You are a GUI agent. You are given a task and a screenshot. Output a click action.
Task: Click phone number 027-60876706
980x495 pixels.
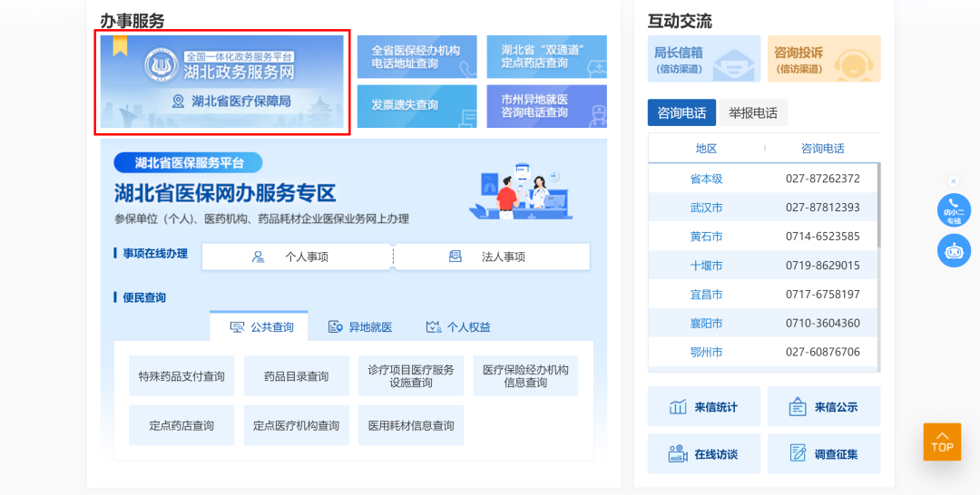pyautogui.click(x=822, y=352)
